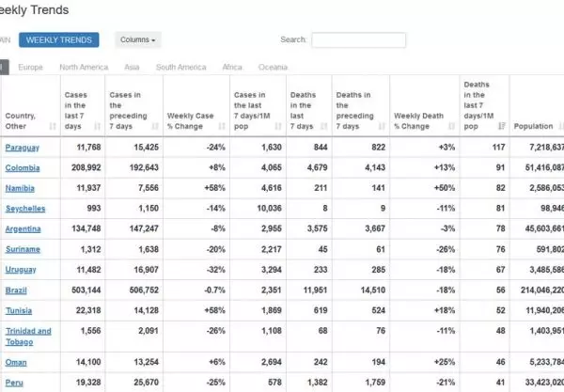
Task: Open the Trinidad and Tobago link
Action: tap(28, 336)
